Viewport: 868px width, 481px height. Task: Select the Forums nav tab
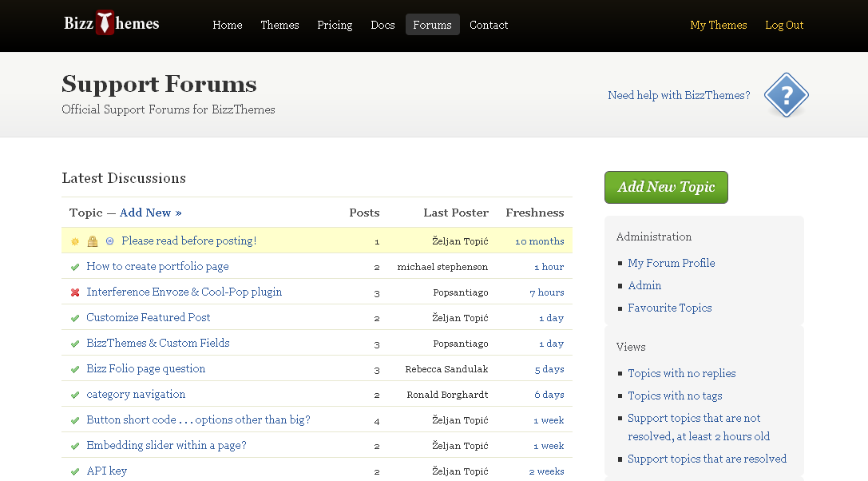point(432,25)
